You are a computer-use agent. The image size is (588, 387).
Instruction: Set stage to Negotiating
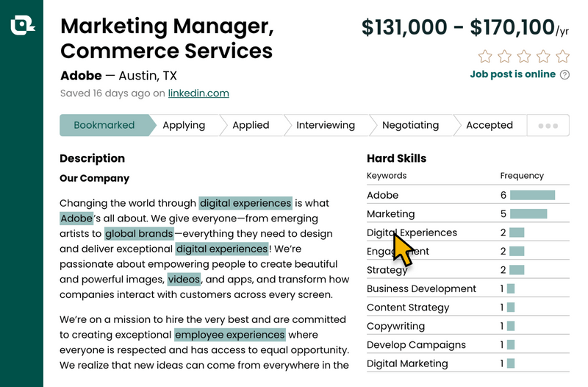(x=410, y=125)
